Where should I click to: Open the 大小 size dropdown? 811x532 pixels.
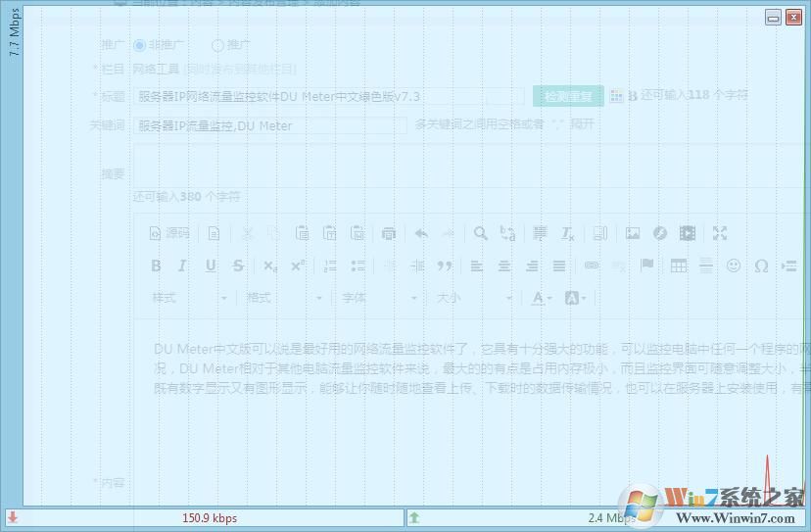pyautogui.click(x=474, y=298)
